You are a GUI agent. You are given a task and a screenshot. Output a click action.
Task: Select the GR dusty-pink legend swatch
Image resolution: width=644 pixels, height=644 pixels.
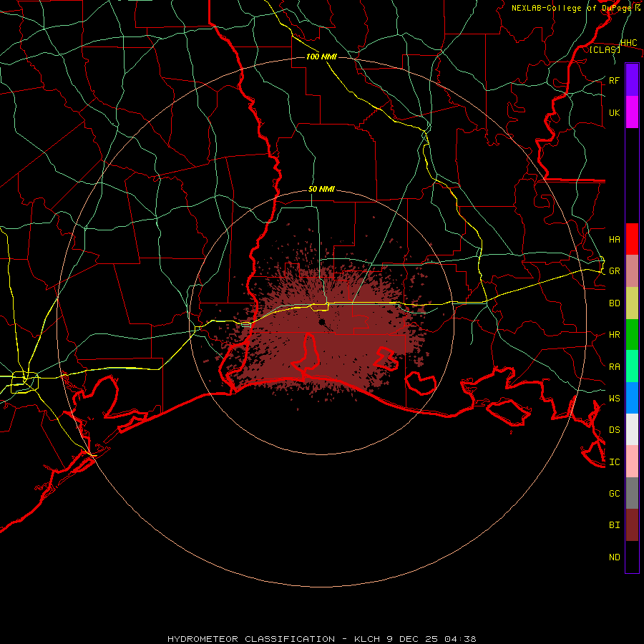pos(632,271)
